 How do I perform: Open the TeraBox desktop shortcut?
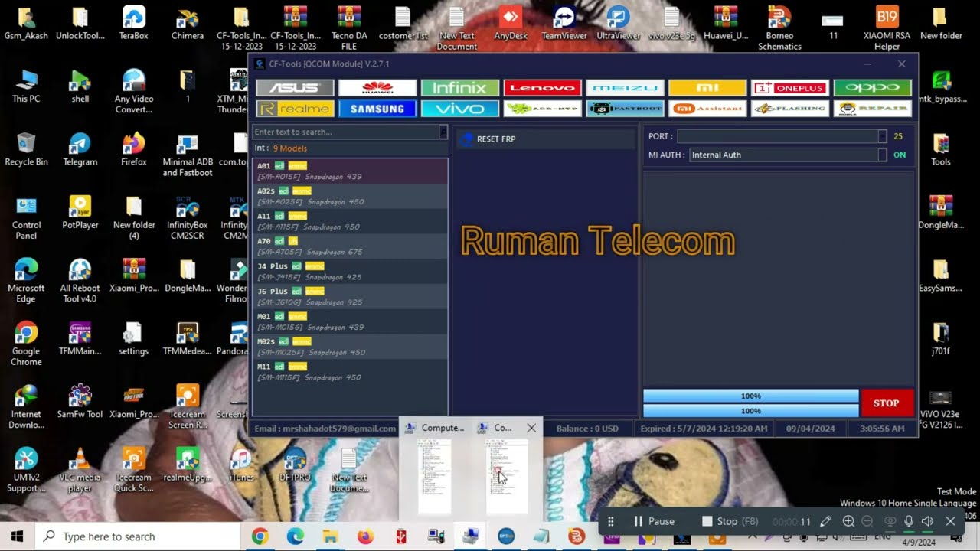coord(133,22)
